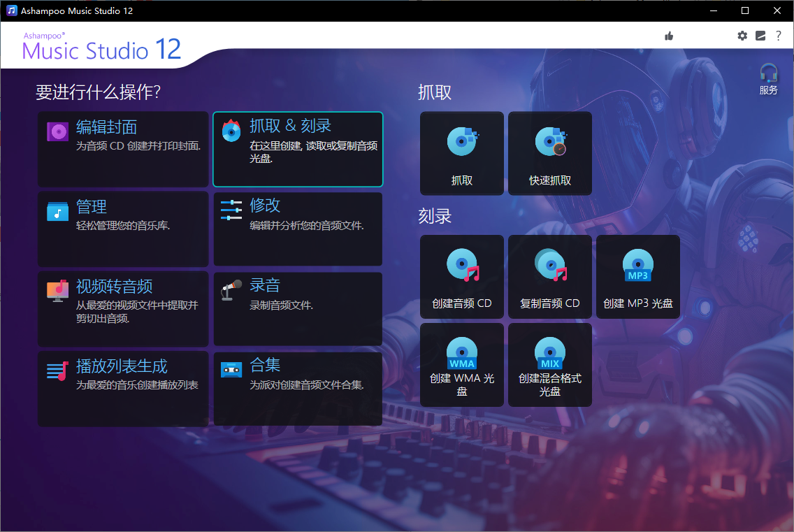This screenshot has width=794, height=532.
Task: Open the 服务 headphones icon
Action: (x=768, y=72)
